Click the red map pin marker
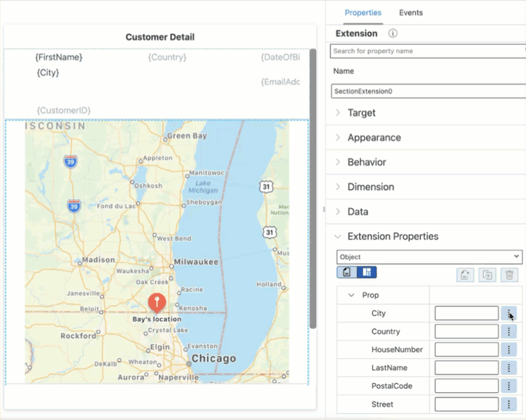526x420 pixels. point(157,302)
